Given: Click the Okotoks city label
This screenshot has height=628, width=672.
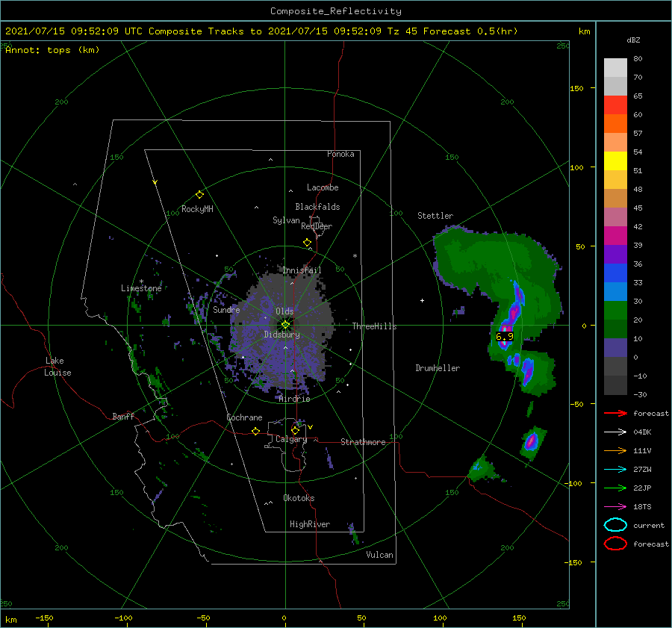Looking at the screenshot, I should point(299,498).
